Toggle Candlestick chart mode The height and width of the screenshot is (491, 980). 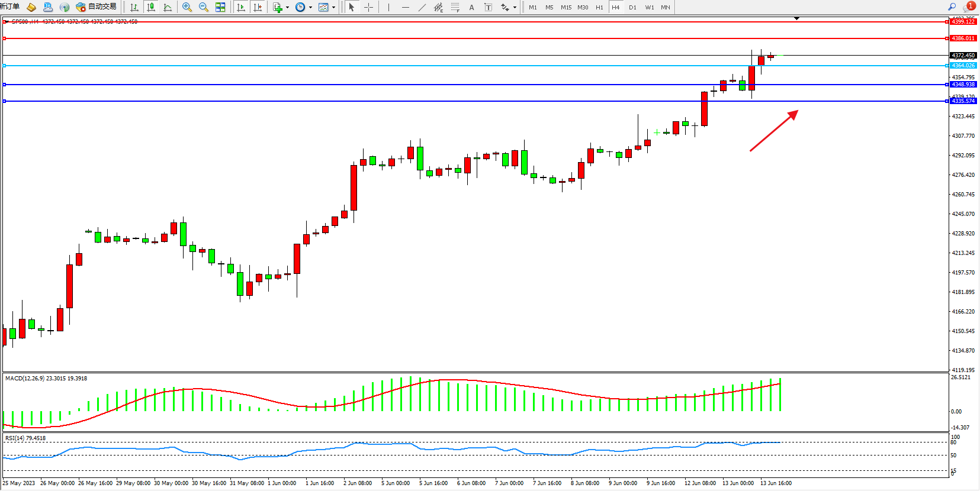[151, 7]
